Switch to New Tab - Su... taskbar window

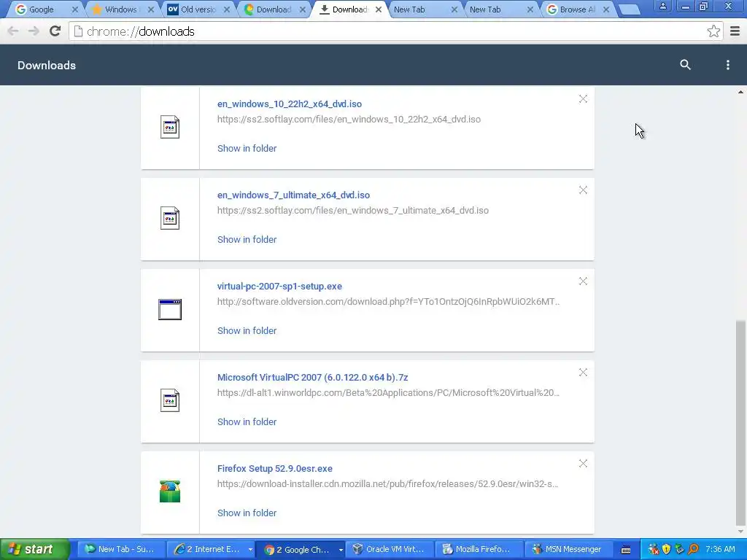point(121,549)
